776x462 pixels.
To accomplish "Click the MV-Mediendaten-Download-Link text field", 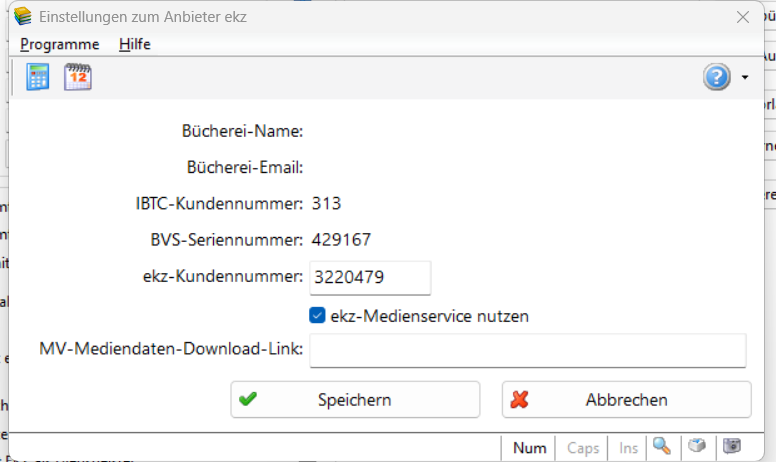I will [x=528, y=350].
